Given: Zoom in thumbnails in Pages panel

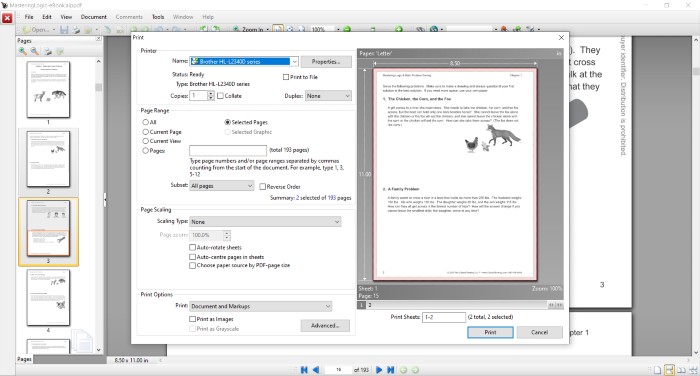Looking at the screenshot, I should [x=22, y=51].
